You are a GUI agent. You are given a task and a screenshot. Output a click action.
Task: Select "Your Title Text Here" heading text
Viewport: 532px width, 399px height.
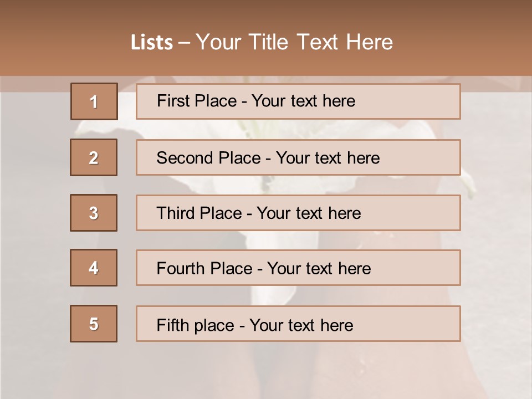tap(294, 43)
